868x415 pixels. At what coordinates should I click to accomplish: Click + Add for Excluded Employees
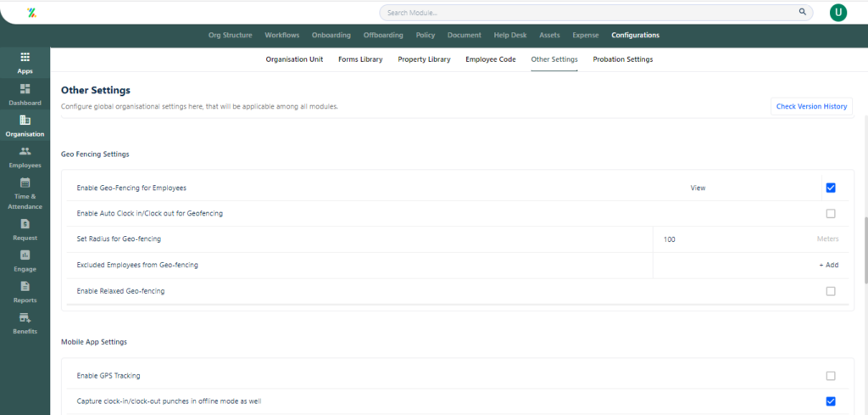click(829, 265)
